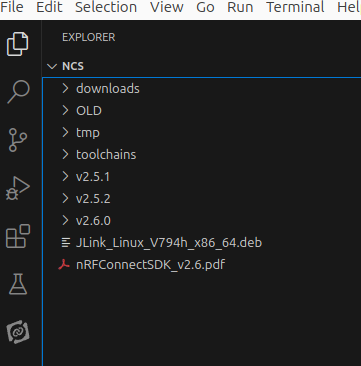Open the nRF Connect sidebar icon
The width and height of the screenshot is (361, 366).
(18, 332)
